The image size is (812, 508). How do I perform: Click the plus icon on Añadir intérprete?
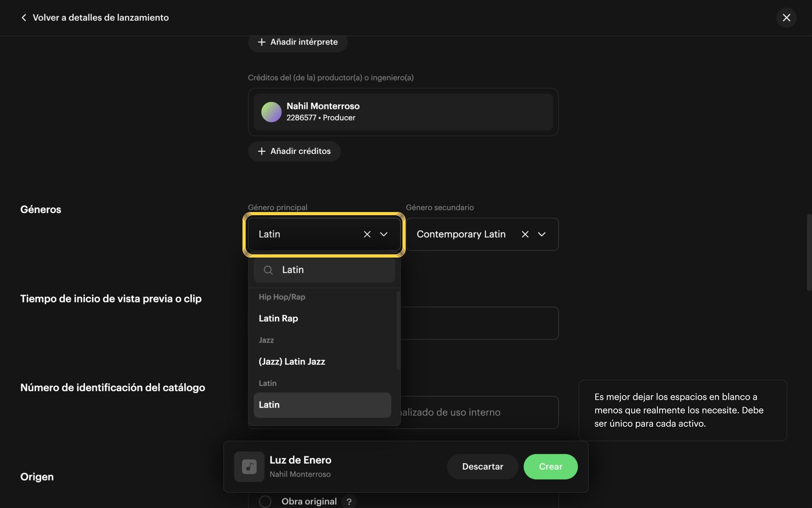point(262,42)
